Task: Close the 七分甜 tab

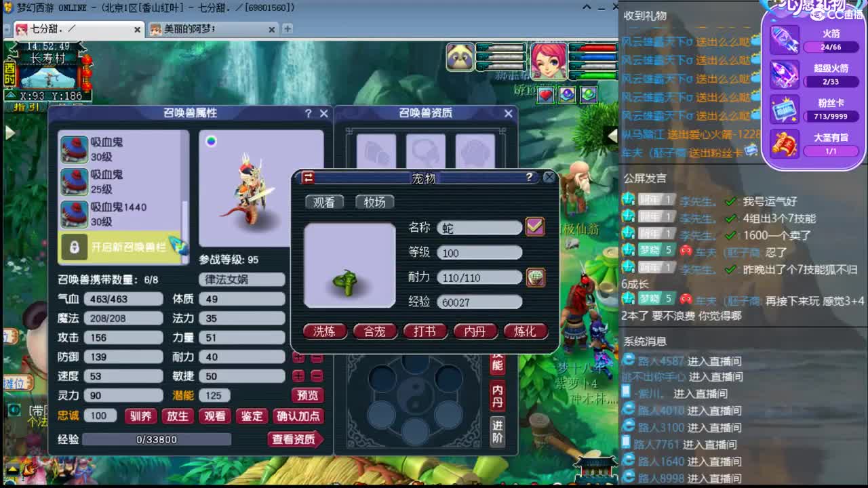Action: pyautogui.click(x=137, y=30)
